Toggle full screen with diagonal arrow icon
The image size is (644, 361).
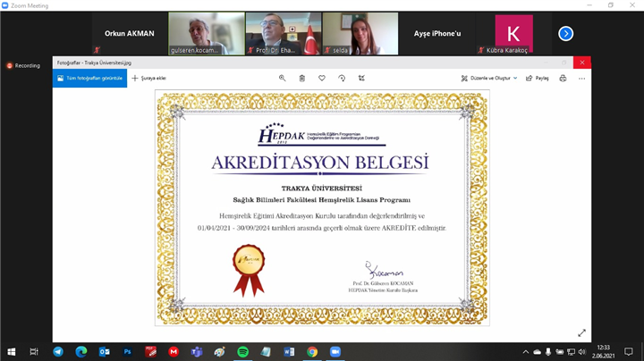tap(581, 333)
